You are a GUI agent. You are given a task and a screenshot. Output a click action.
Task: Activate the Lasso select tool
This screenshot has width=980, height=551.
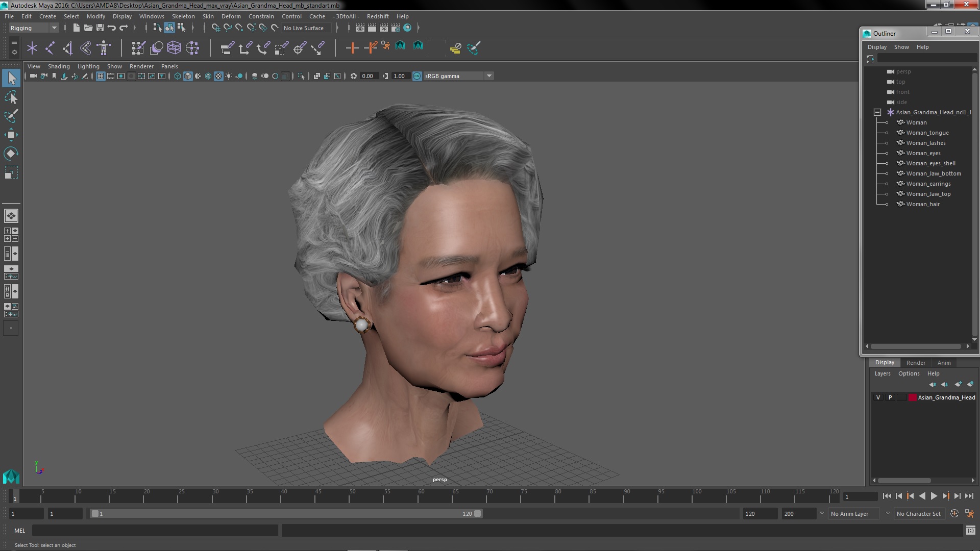tap(11, 97)
